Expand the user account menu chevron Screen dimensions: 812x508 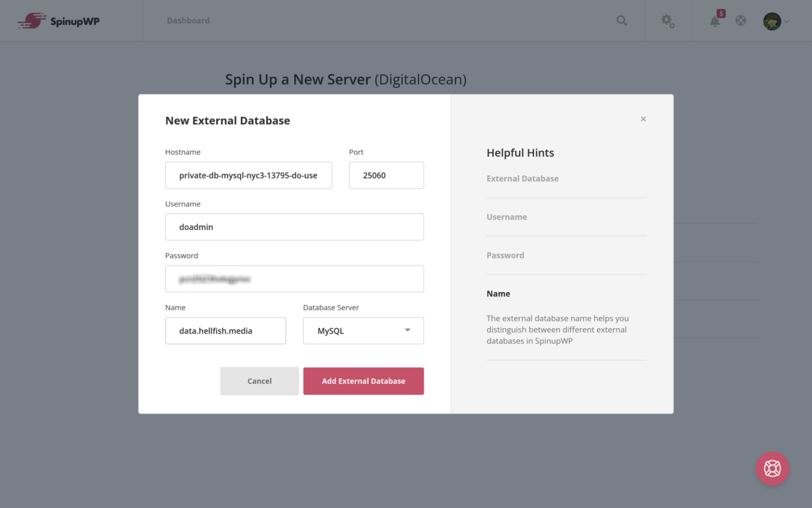(786, 22)
